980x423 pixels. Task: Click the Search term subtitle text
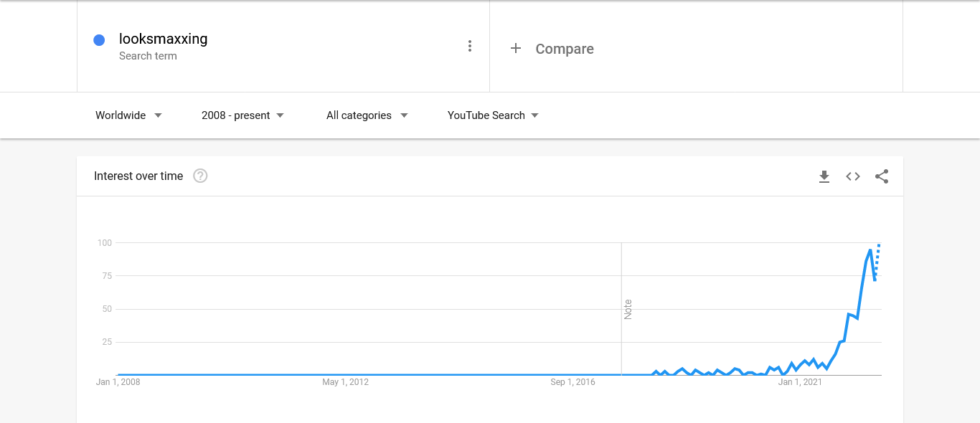click(148, 56)
